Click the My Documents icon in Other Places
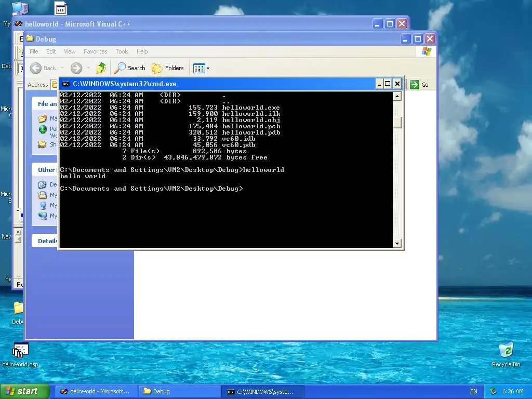 43,195
